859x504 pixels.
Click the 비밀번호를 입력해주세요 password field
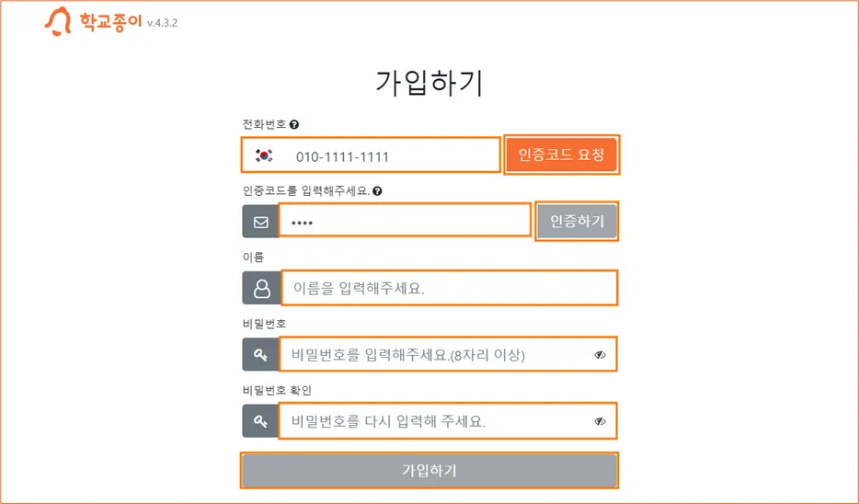[x=432, y=354]
